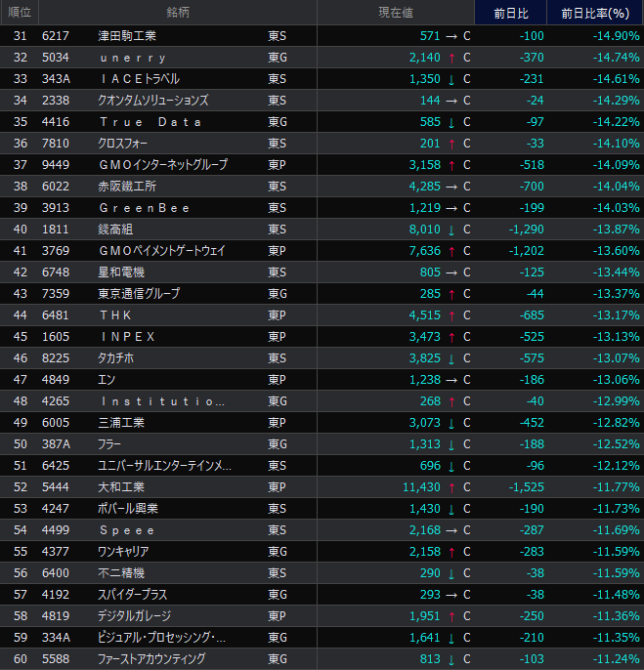
Task: Click market label 東G for unerry
Action: [278, 58]
